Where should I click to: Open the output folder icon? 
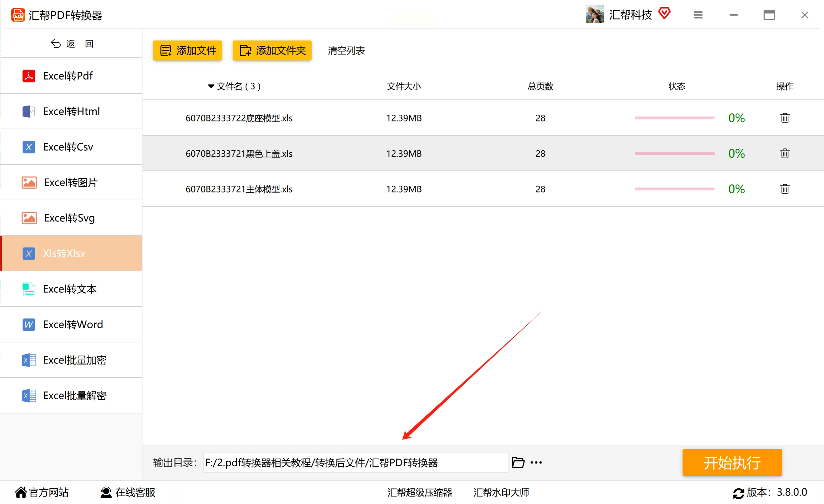[518, 462]
